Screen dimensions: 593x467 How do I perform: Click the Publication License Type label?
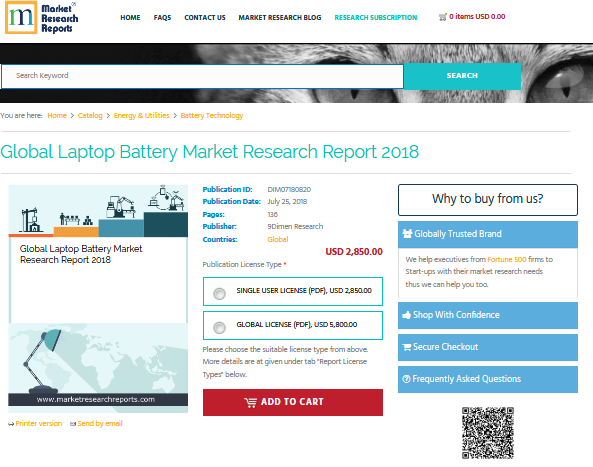coord(242,265)
